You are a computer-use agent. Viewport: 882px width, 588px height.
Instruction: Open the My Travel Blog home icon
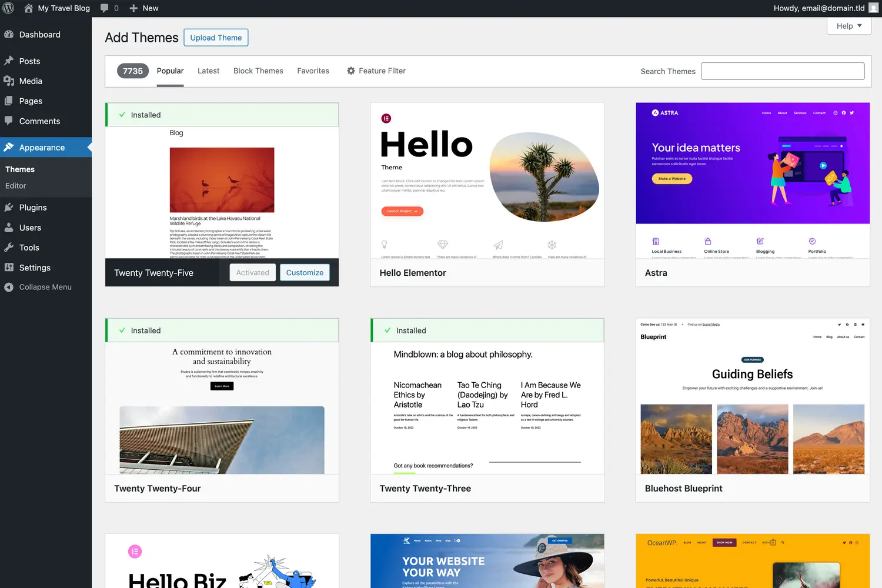tap(28, 8)
